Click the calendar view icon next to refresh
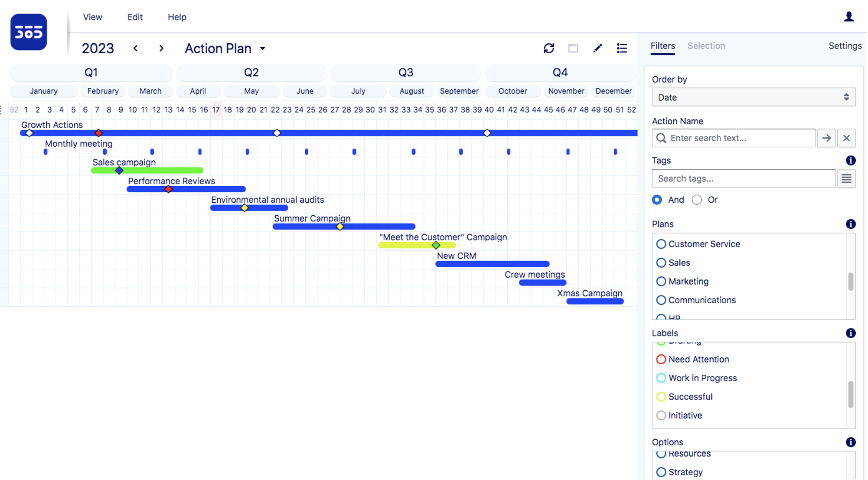Viewport: 868px width, 480px height. (573, 48)
